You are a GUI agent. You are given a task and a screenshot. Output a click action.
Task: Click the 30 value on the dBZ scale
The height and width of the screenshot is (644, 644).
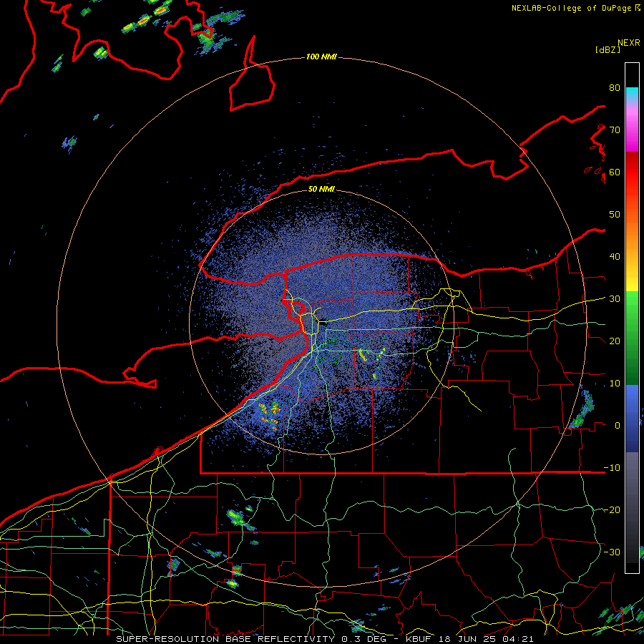(x=615, y=299)
